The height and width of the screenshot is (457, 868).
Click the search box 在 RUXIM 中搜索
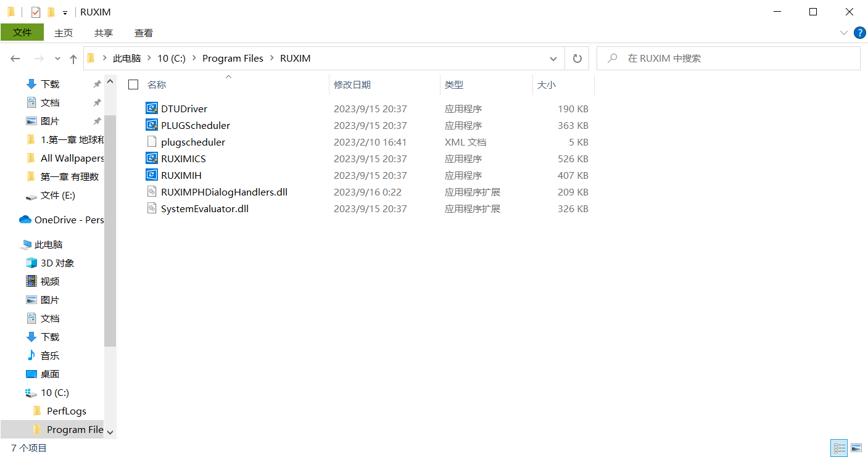coord(729,59)
